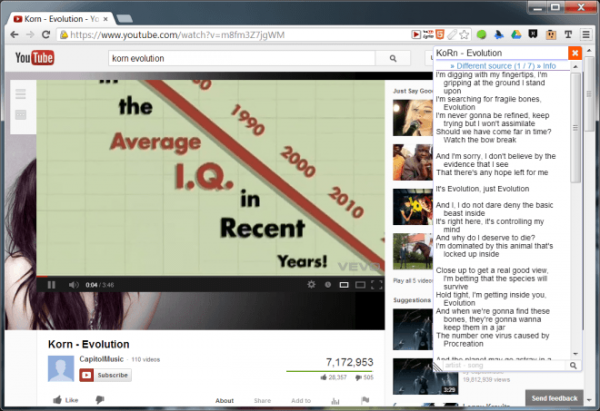
Task: Mute the video volume speaker icon
Action: [x=73, y=285]
